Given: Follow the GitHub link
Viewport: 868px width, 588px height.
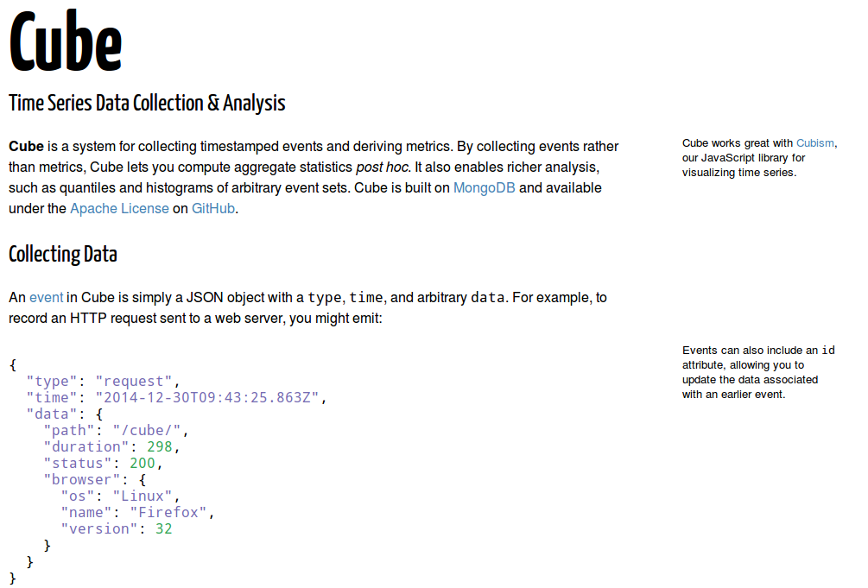Looking at the screenshot, I should click(x=212, y=209).
